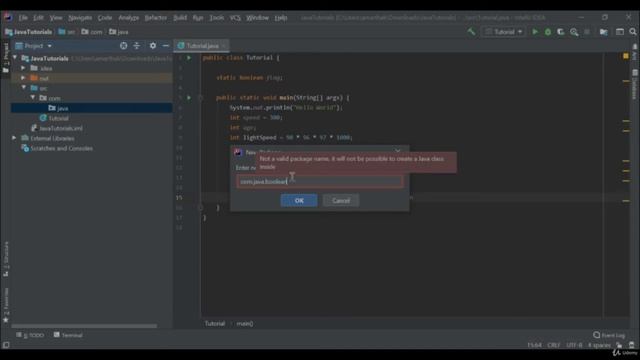Open the Tutorial run configuration dropdown
Viewport: 640px width, 360px height.
pos(504,32)
